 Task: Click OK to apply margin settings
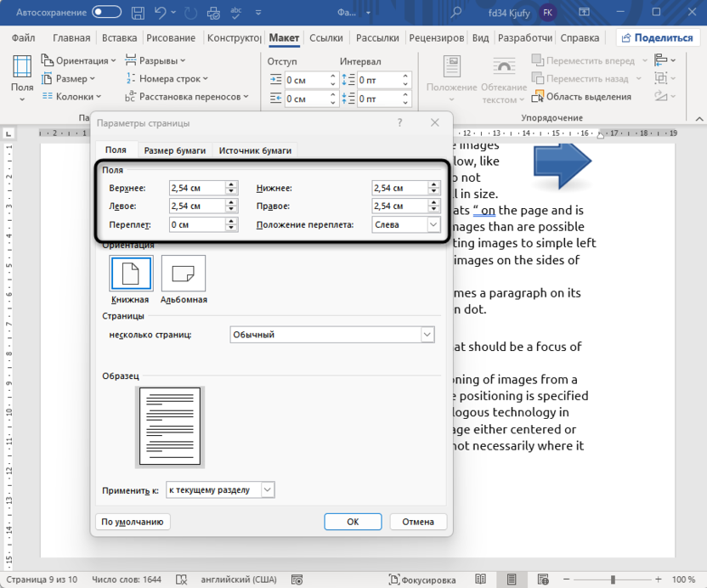tap(353, 521)
